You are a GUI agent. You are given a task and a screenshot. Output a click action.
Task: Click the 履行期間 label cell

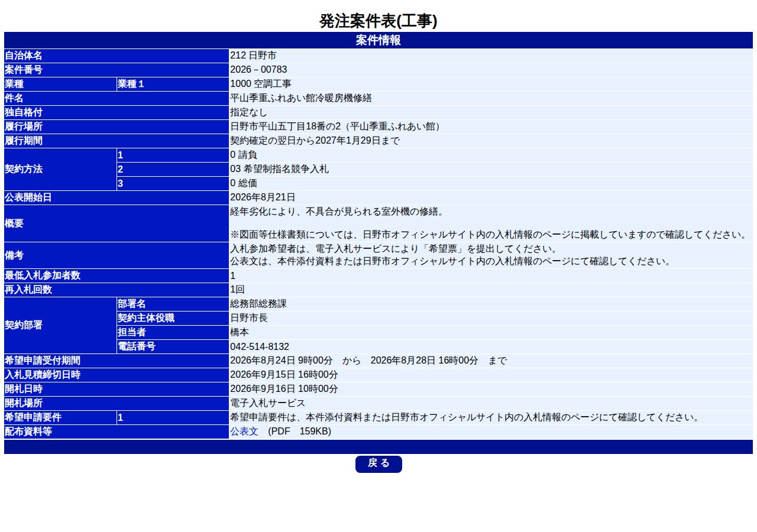point(116,141)
